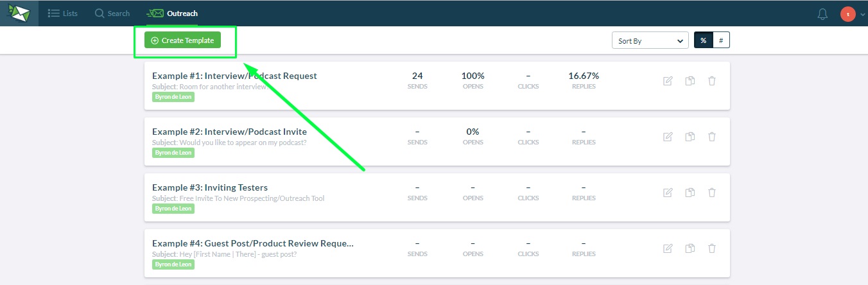
Task: Open the notifications bell
Action: (822, 13)
